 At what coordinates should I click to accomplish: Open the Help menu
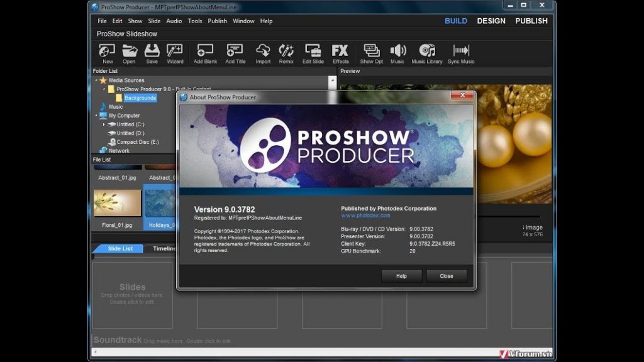[266, 21]
